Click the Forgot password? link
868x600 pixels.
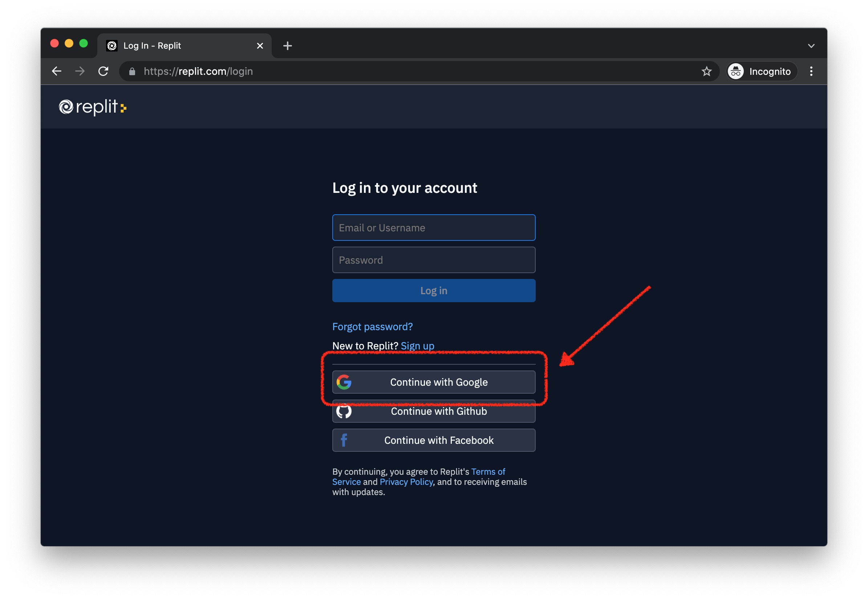(x=371, y=326)
